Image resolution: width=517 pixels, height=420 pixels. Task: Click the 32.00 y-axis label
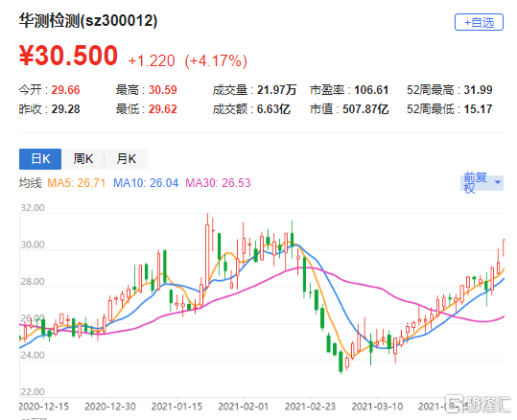[33, 208]
